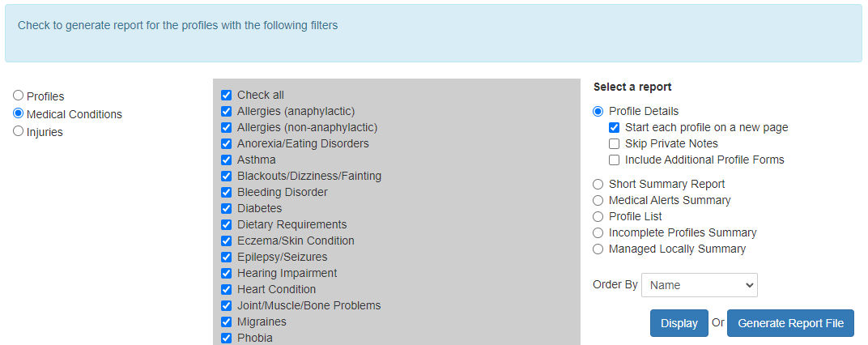Select the Injuries filter option
868x345 pixels.
click(18, 131)
